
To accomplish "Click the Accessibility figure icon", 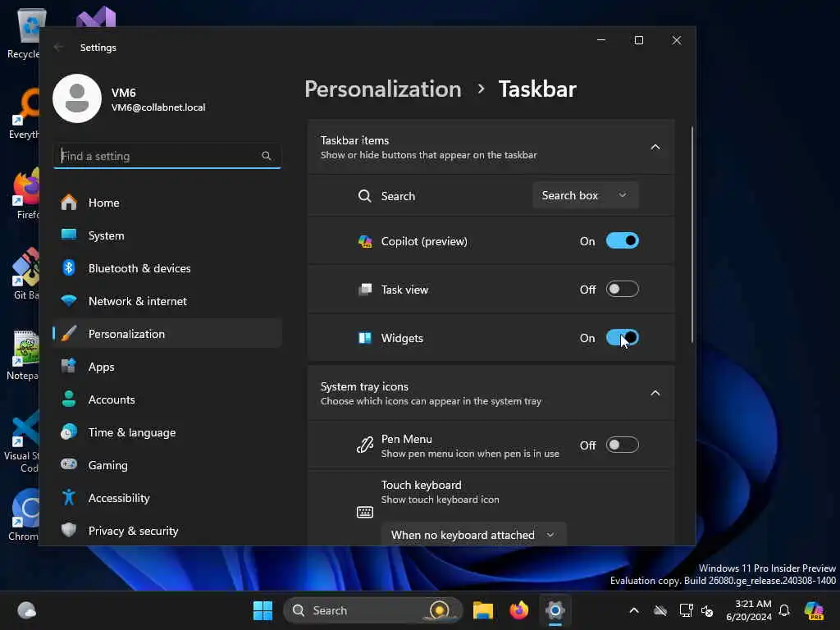I will (69, 497).
